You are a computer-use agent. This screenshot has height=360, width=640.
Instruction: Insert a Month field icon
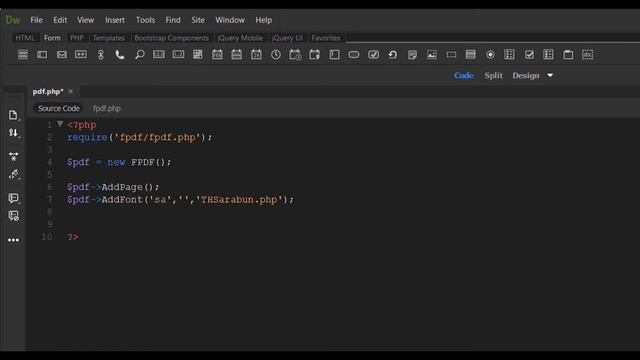217,55
